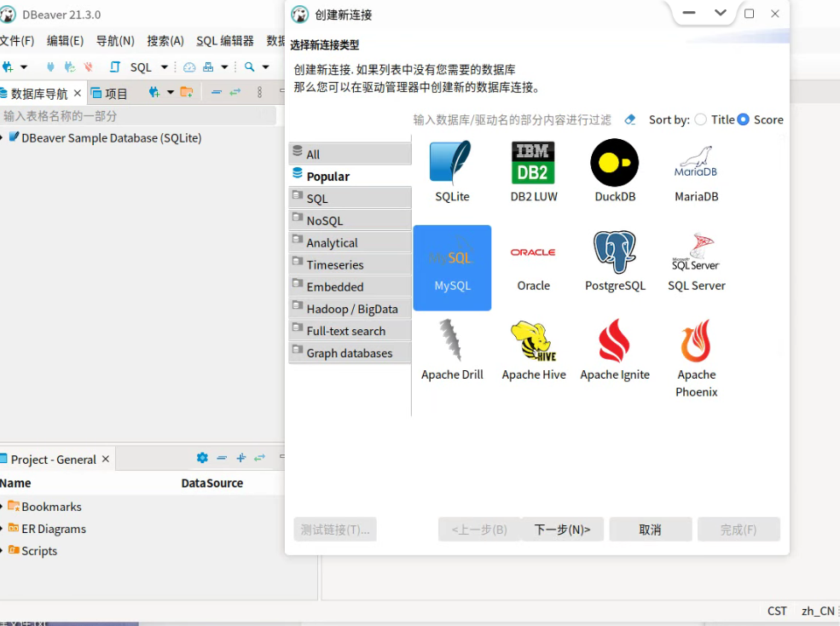Choose the DB2 LUW driver icon

coord(534,171)
